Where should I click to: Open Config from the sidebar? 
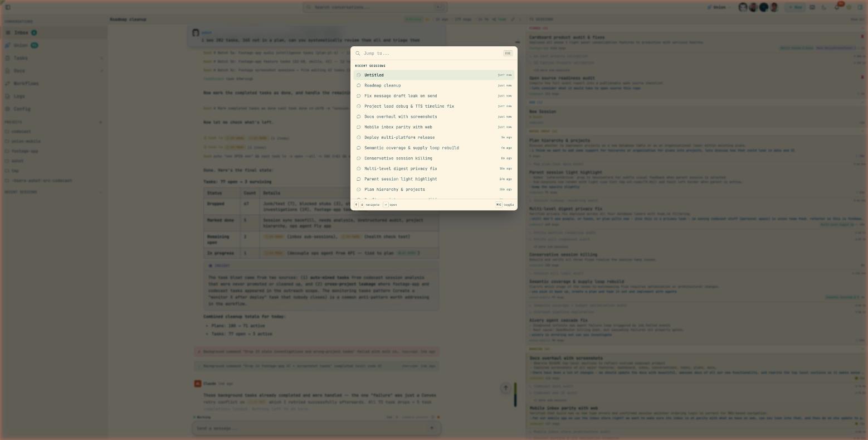tap(22, 109)
